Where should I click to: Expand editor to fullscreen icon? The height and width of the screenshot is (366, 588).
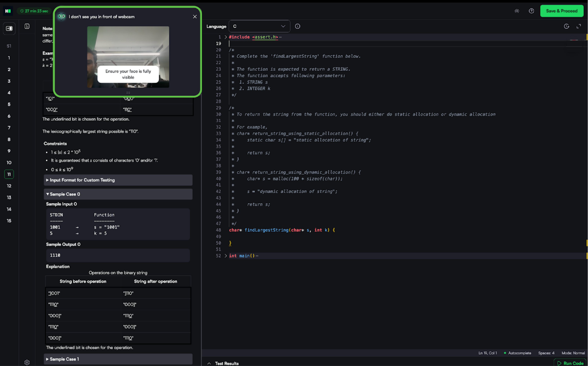pos(579,26)
